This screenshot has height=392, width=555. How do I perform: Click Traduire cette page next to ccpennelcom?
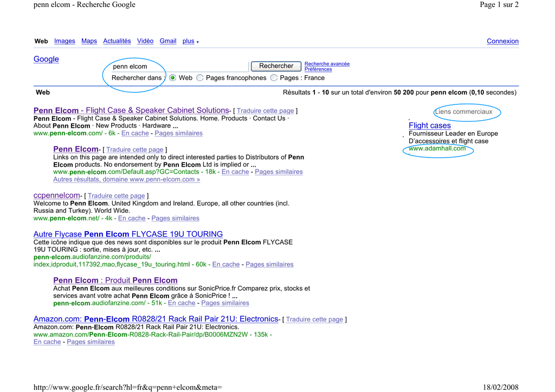point(116,195)
